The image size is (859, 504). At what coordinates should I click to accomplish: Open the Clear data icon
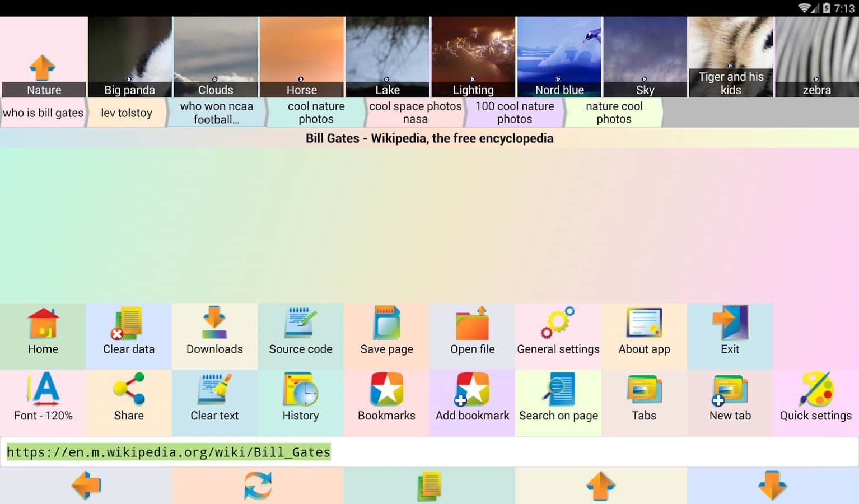[x=129, y=325]
